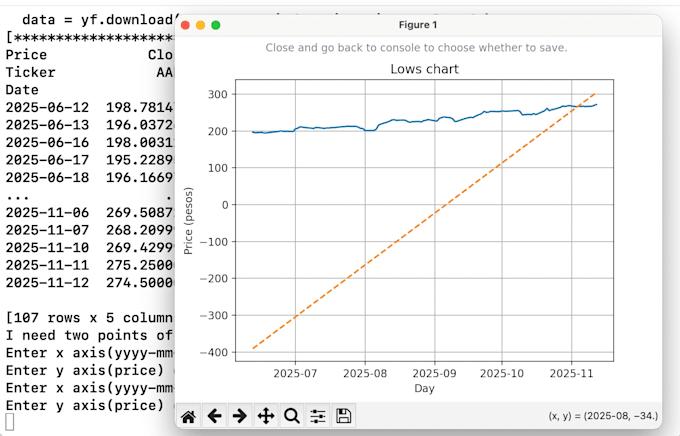The height and width of the screenshot is (436, 680).
Task: Click the 0 y-axis tick label
Action: (224, 205)
